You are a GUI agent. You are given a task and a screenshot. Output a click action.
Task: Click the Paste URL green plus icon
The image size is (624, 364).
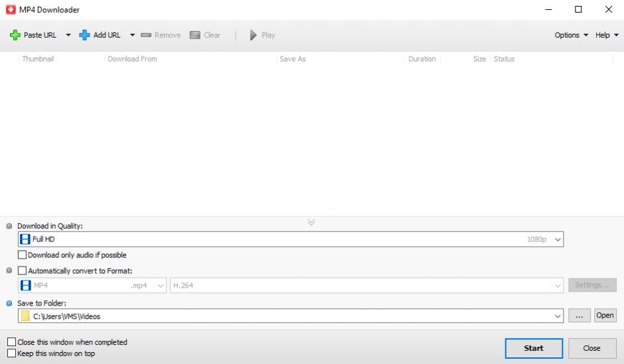coord(15,35)
